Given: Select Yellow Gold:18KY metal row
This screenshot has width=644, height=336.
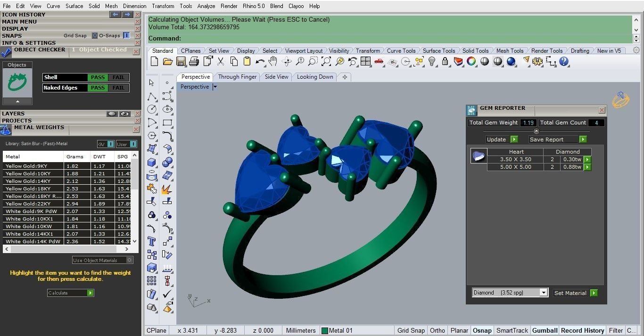Looking at the screenshot, I should [x=67, y=188].
